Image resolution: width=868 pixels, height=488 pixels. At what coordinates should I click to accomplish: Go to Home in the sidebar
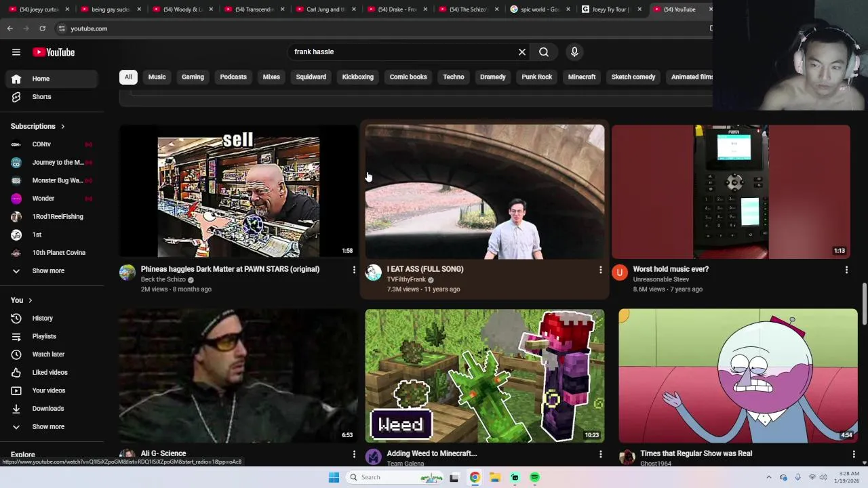[53, 79]
